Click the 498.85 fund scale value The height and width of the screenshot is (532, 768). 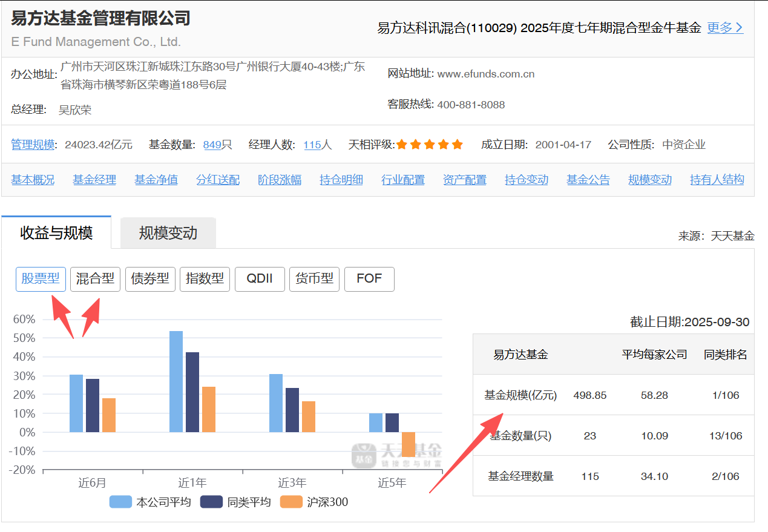(590, 395)
